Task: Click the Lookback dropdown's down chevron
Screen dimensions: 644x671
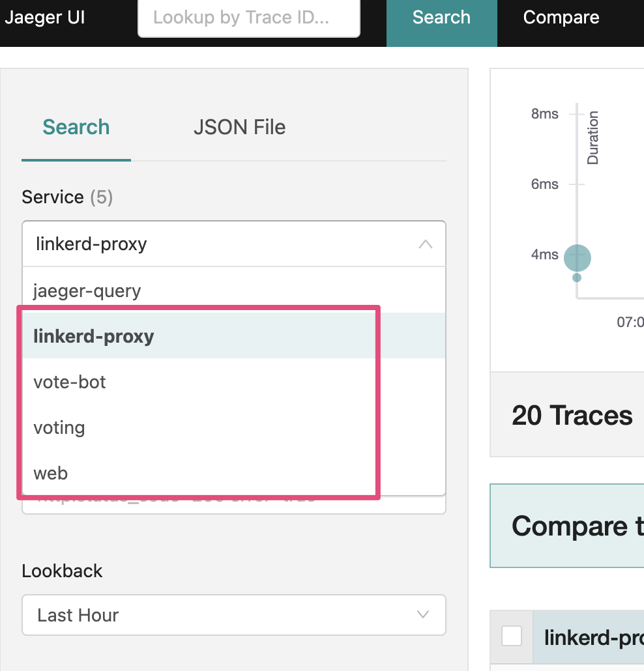Action: click(x=422, y=615)
